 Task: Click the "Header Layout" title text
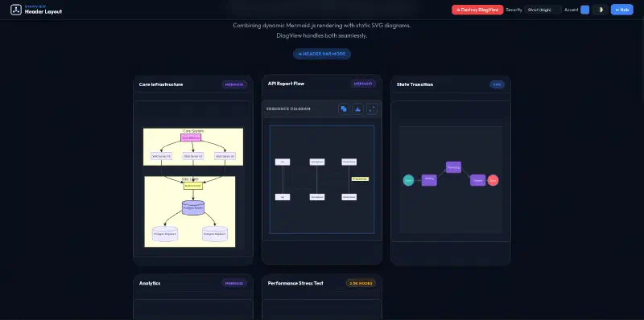tap(43, 12)
